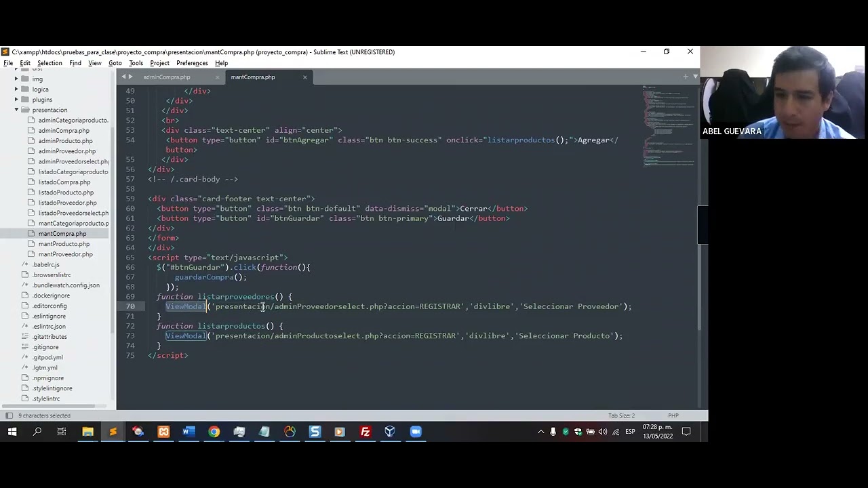The width and height of the screenshot is (868, 488).
Task: Click the code minimap preview
Action: point(669,125)
